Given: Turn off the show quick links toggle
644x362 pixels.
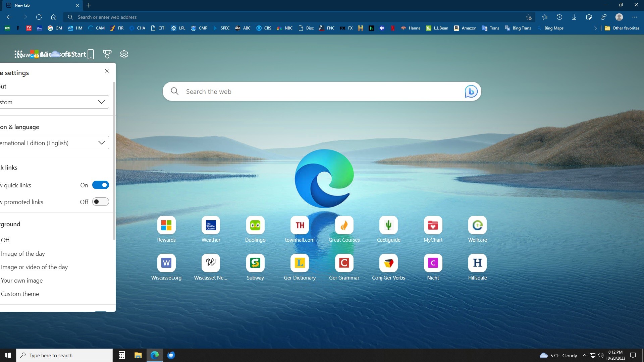Looking at the screenshot, I should coord(100,185).
